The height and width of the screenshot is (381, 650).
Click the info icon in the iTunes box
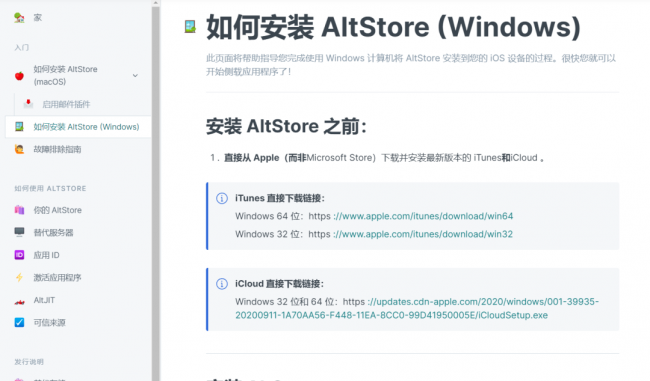pyautogui.click(x=222, y=198)
